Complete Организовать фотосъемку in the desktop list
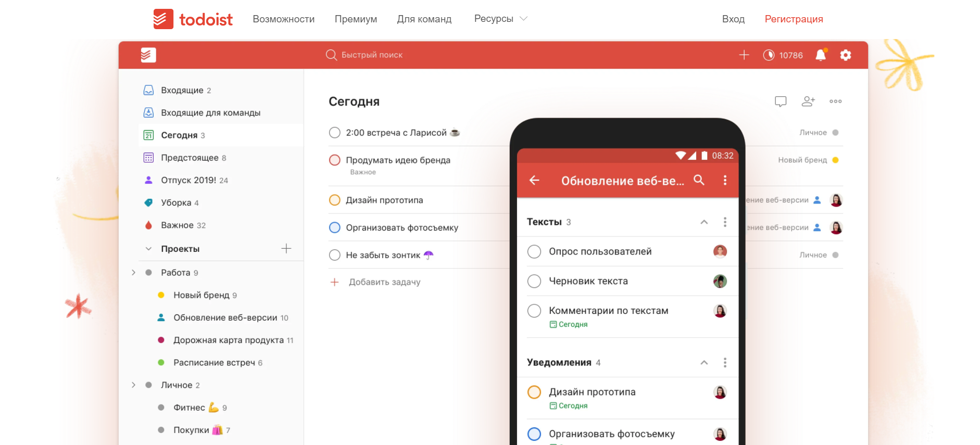This screenshot has height=445, width=980. pos(335,227)
